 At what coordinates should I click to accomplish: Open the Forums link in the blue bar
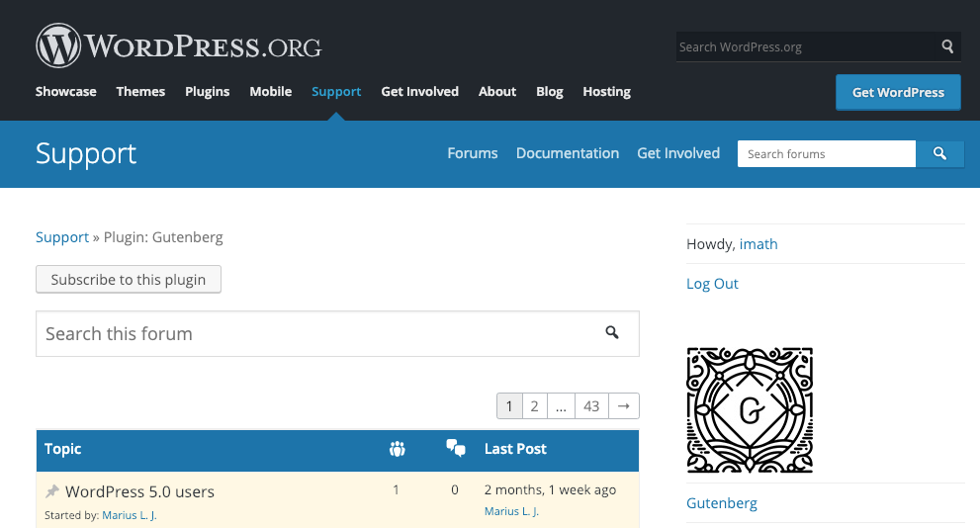[473, 153]
